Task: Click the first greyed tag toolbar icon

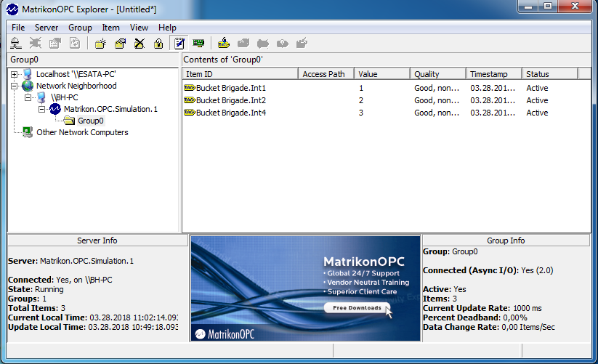Action: (243, 44)
